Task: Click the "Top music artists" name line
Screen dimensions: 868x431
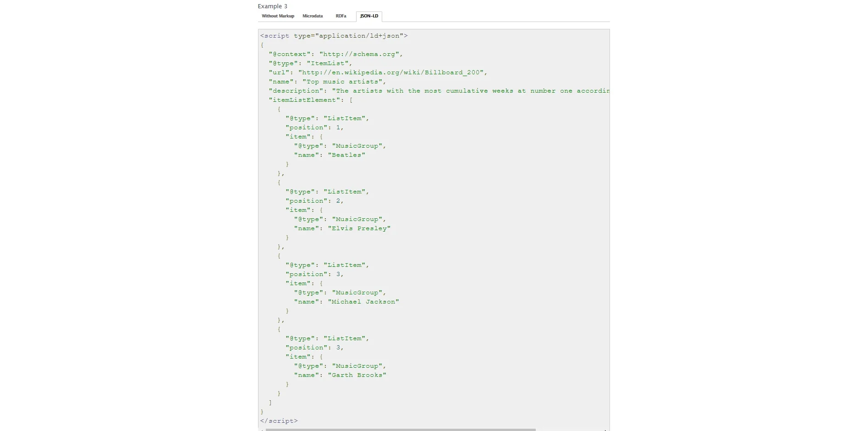Action: (x=327, y=82)
